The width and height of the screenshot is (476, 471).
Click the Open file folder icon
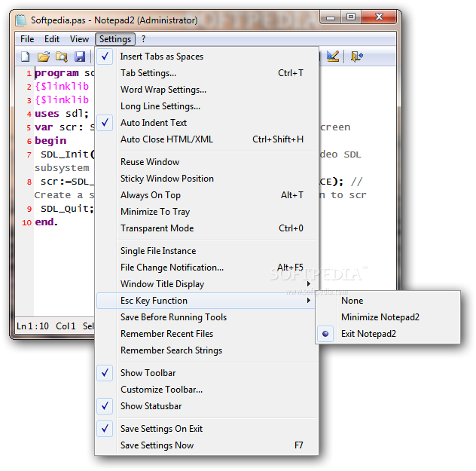tap(44, 57)
